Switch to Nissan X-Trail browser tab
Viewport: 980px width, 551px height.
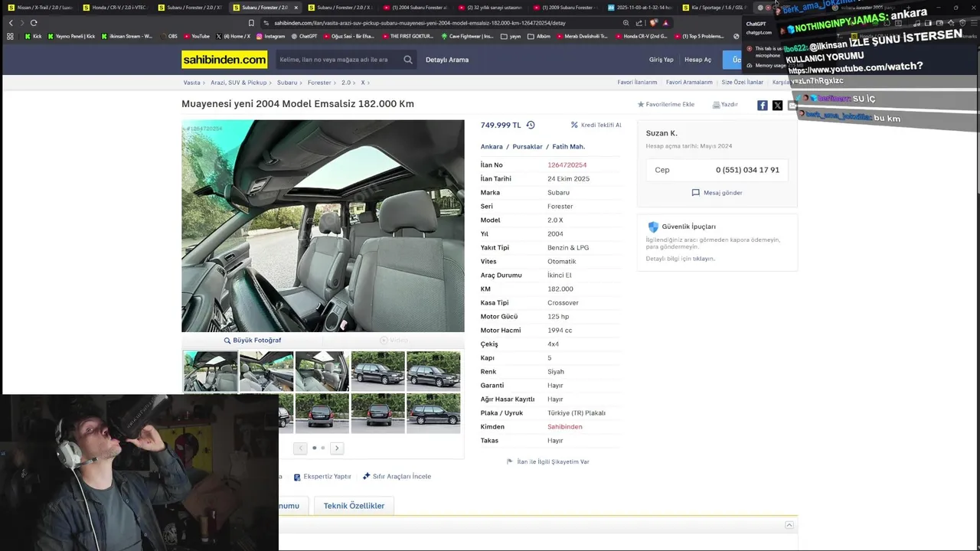(40, 8)
